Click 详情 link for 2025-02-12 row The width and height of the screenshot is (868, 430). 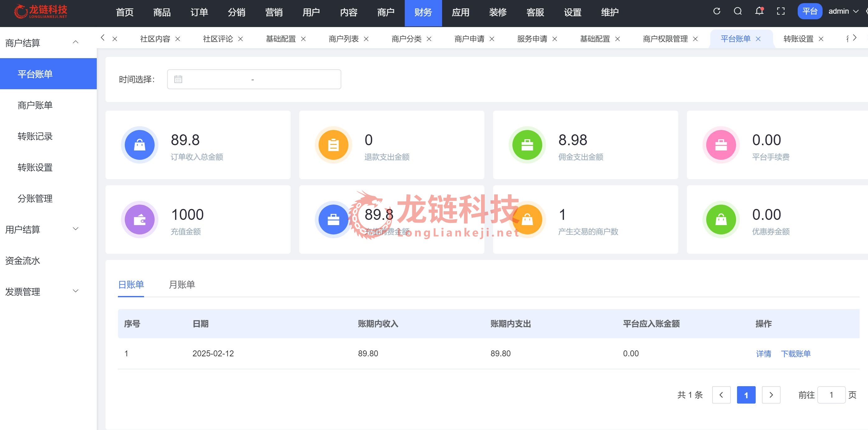click(763, 354)
